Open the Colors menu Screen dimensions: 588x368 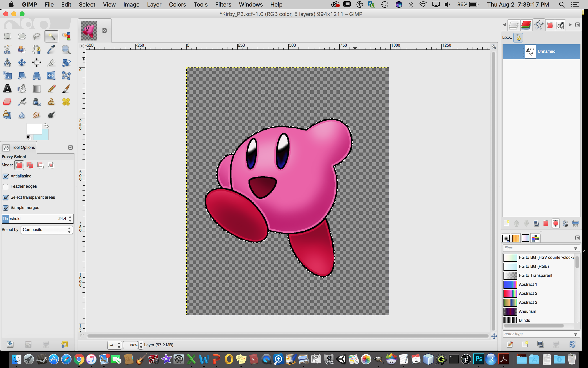tap(177, 4)
